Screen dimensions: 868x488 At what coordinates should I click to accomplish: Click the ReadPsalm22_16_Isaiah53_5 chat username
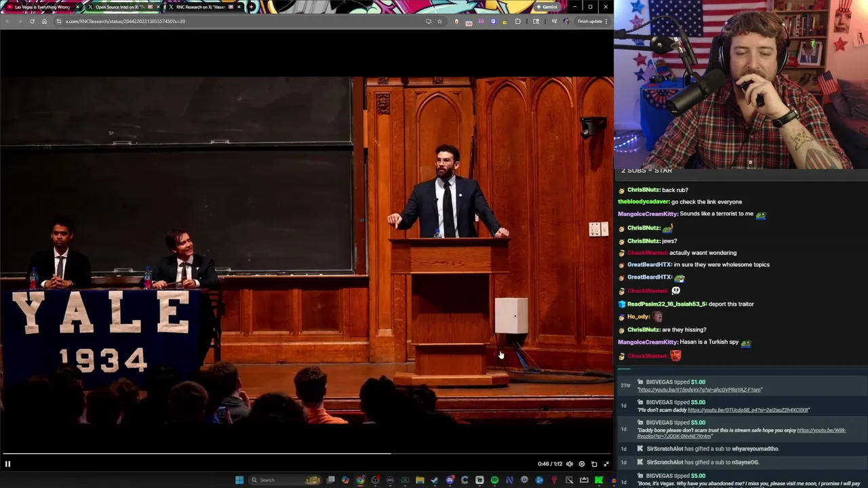click(667, 304)
